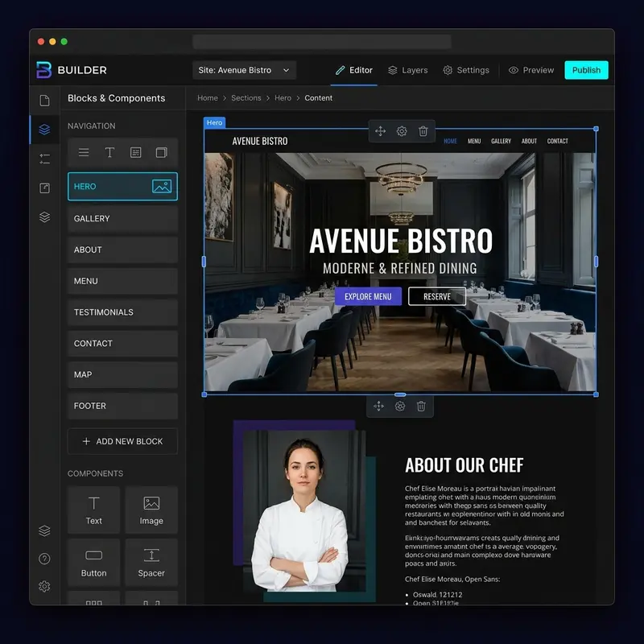Go to Home in breadcrumb
This screenshot has height=644, width=644.
[208, 97]
